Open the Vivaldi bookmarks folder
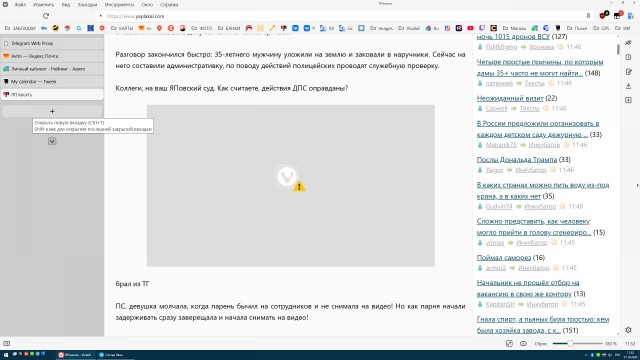The height and width of the screenshot is (360, 640). (409, 28)
